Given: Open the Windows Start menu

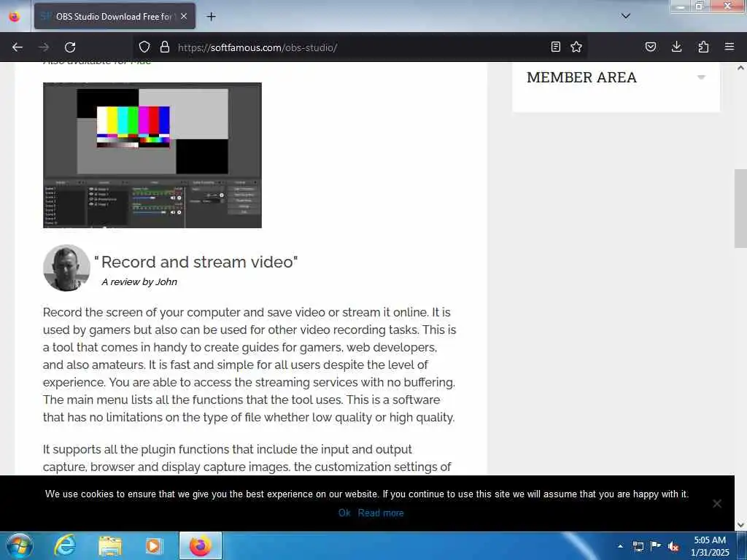Looking at the screenshot, I should 19,545.
